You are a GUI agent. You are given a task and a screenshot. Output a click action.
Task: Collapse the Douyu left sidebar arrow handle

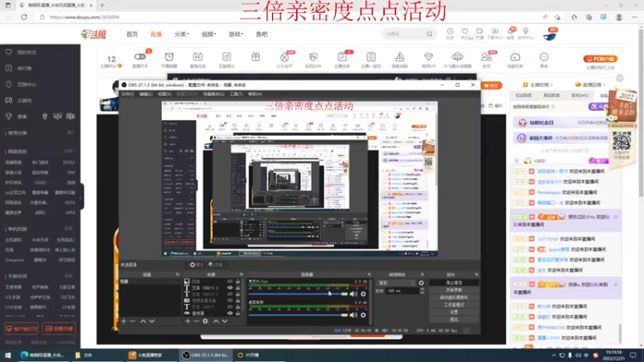click(x=80, y=197)
